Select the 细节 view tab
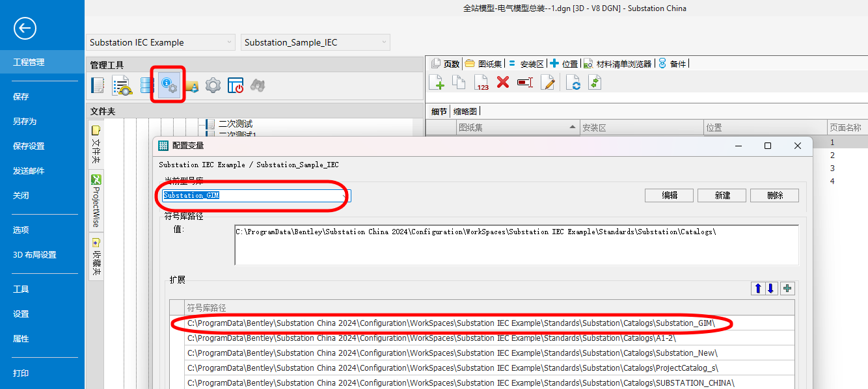 (x=439, y=111)
